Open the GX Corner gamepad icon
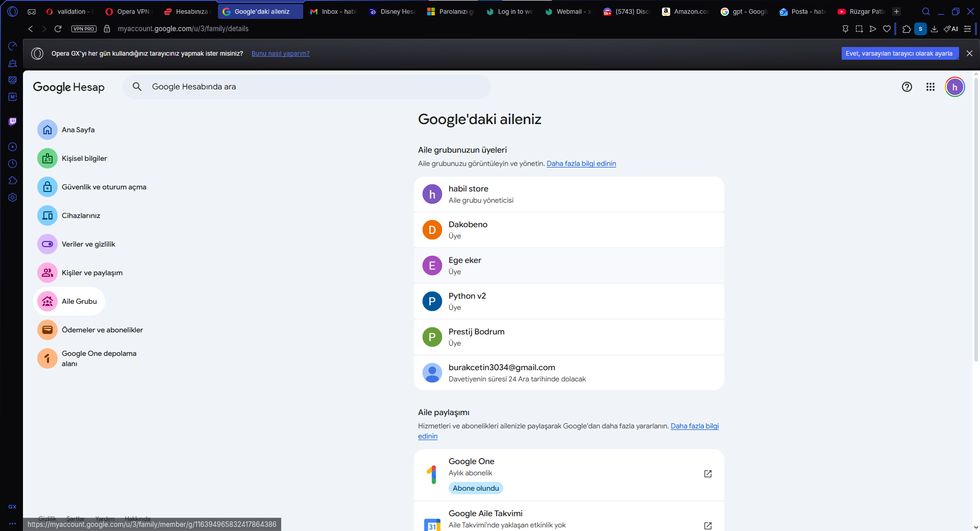This screenshot has width=980, height=531. click(x=32, y=11)
